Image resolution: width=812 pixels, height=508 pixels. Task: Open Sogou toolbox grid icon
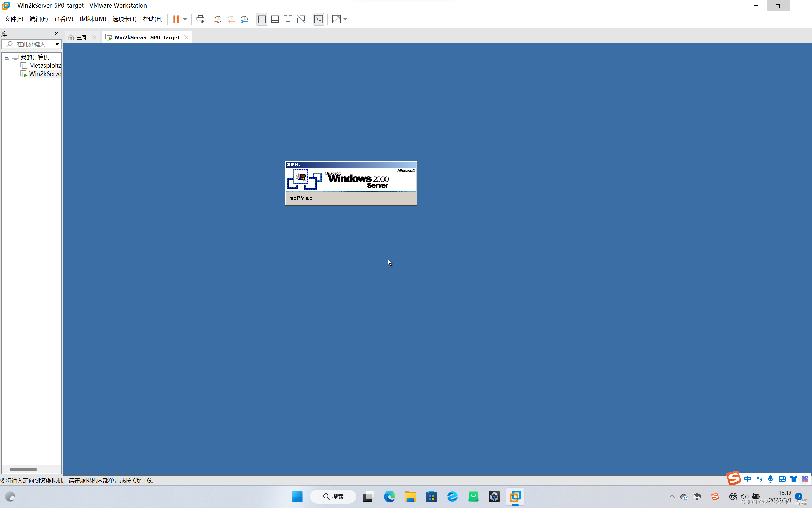805,479
